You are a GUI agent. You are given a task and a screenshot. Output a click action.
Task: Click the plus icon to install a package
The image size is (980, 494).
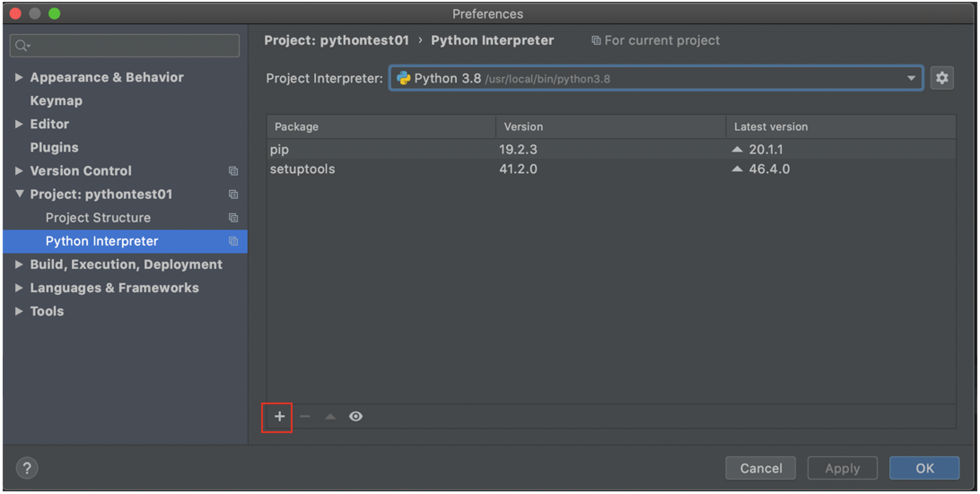point(280,417)
